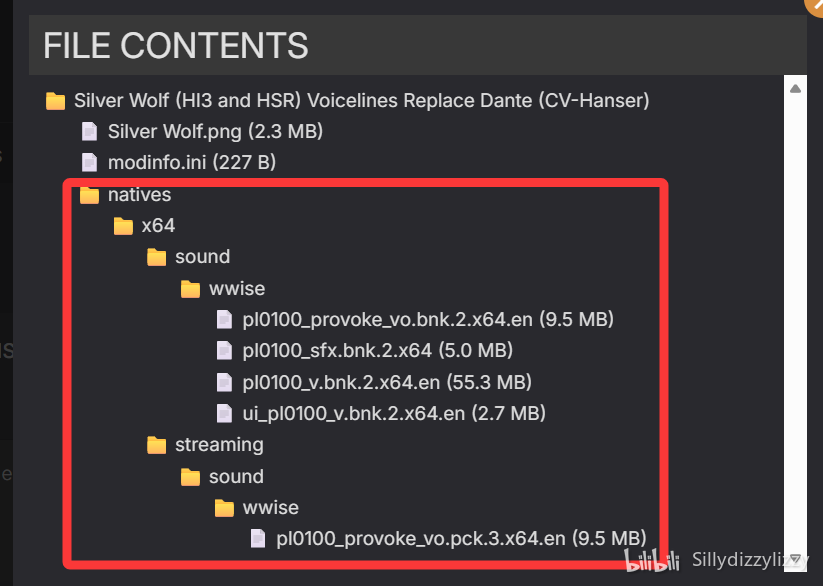823x586 pixels.
Task: Click the modinfo.ini file icon
Action: coord(89,162)
